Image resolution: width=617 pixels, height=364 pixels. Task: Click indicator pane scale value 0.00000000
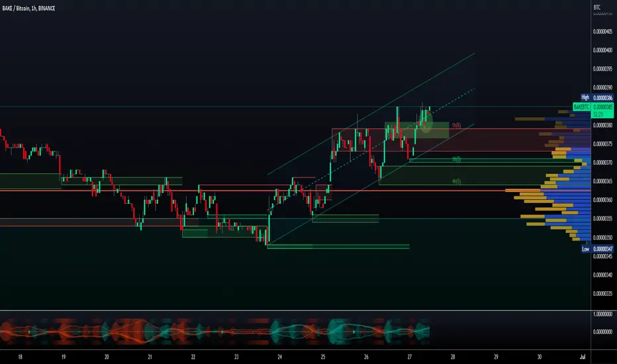click(x=602, y=332)
